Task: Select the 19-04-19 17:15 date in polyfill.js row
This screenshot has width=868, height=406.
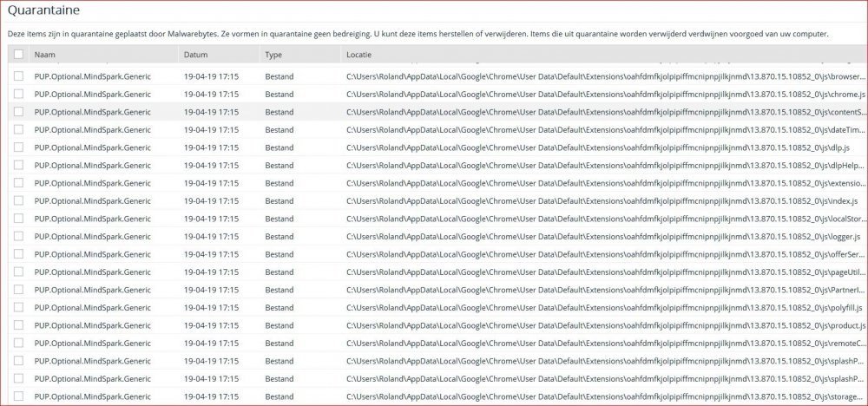Action: click(212, 308)
